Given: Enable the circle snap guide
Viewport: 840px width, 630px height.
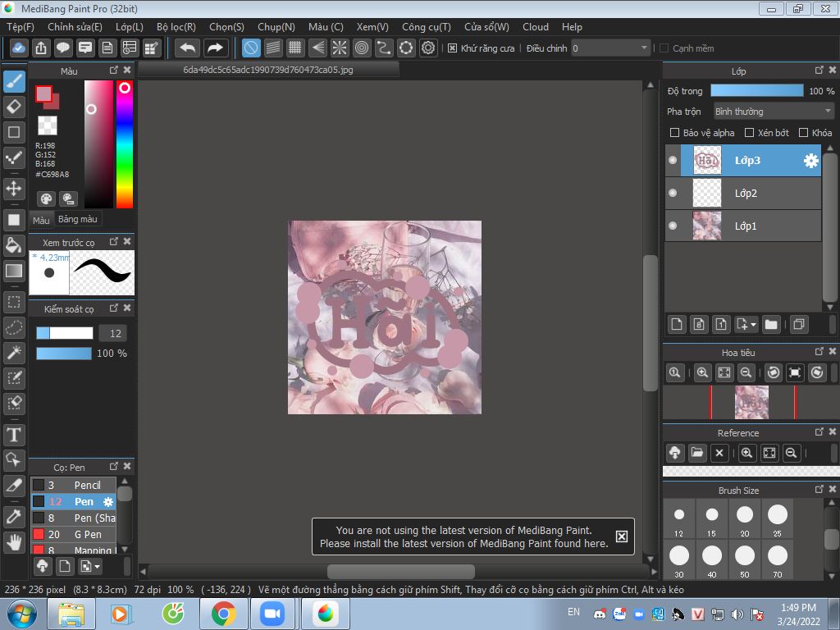Looking at the screenshot, I should tap(362, 48).
